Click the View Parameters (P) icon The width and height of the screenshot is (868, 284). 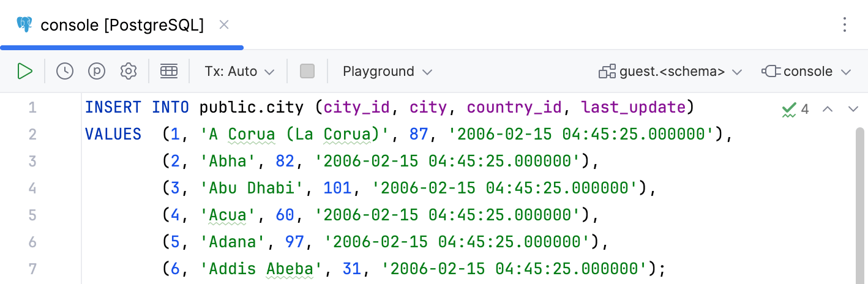(97, 71)
